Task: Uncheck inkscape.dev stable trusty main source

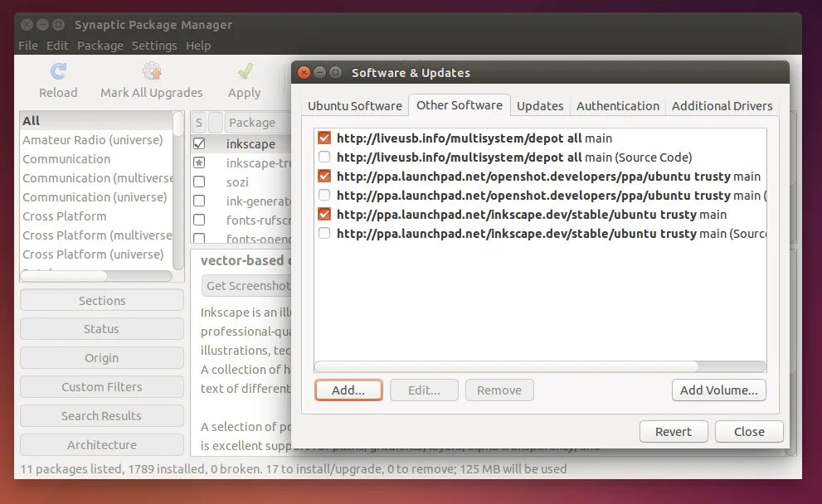Action: click(x=324, y=214)
